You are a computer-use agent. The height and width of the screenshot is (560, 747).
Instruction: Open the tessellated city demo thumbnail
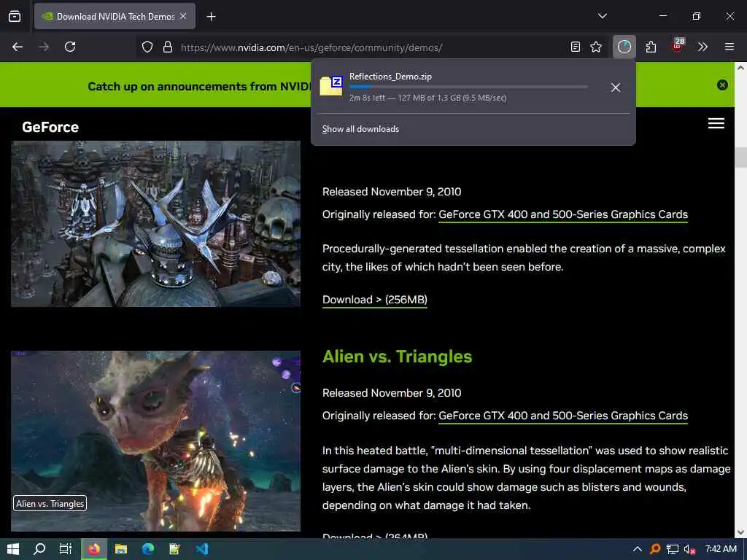(156, 224)
